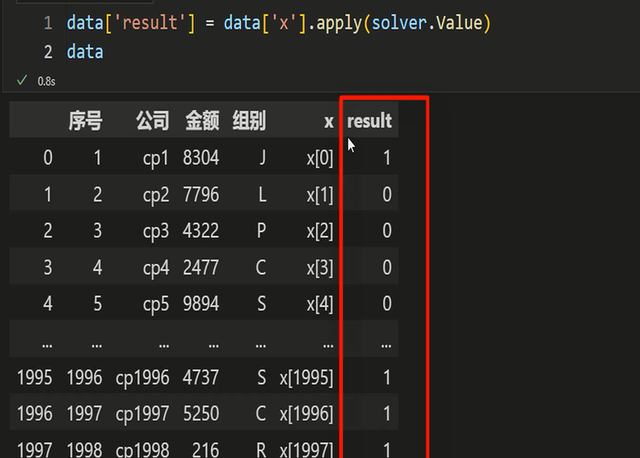The width and height of the screenshot is (640, 458).
Task: Click the amount value 9894
Action: [201, 304]
